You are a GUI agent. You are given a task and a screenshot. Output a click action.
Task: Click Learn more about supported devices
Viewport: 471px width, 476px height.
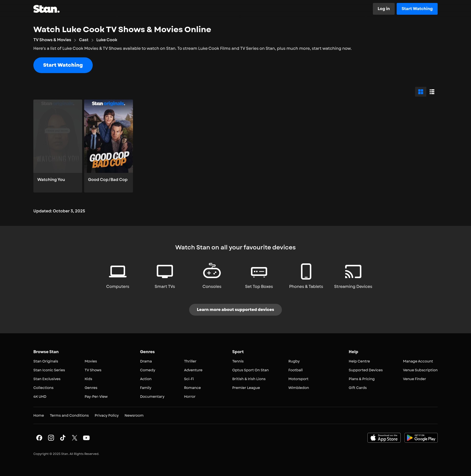tap(235, 309)
